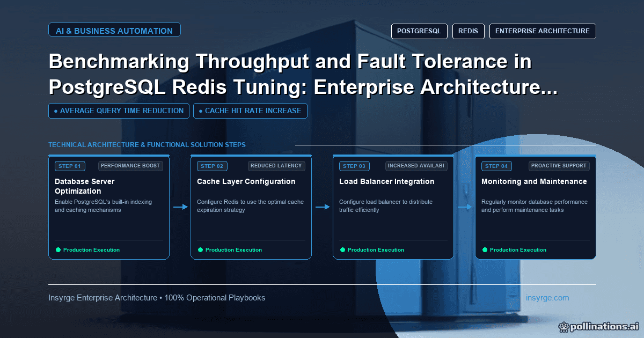Click the Database Server Optimization card title
644x338 pixels.
coord(85,186)
